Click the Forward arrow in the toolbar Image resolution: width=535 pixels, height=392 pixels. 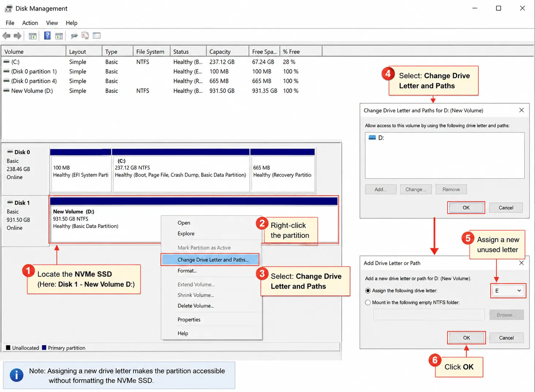pos(18,36)
